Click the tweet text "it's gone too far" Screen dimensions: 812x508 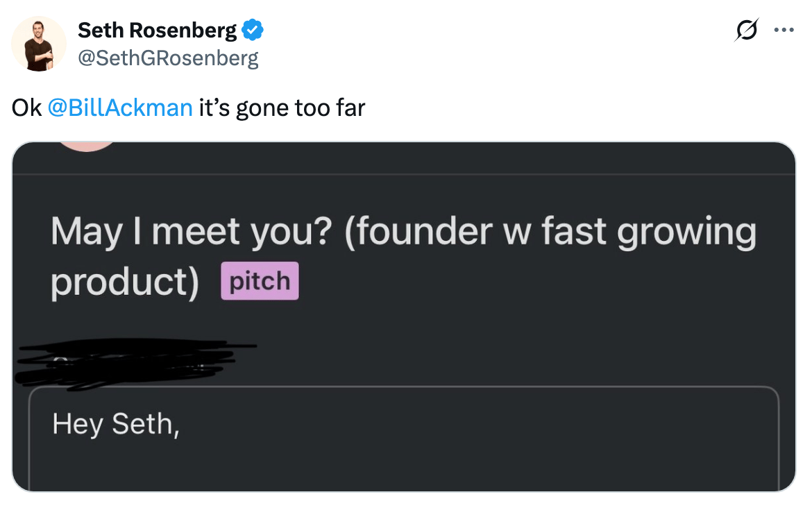(x=282, y=108)
